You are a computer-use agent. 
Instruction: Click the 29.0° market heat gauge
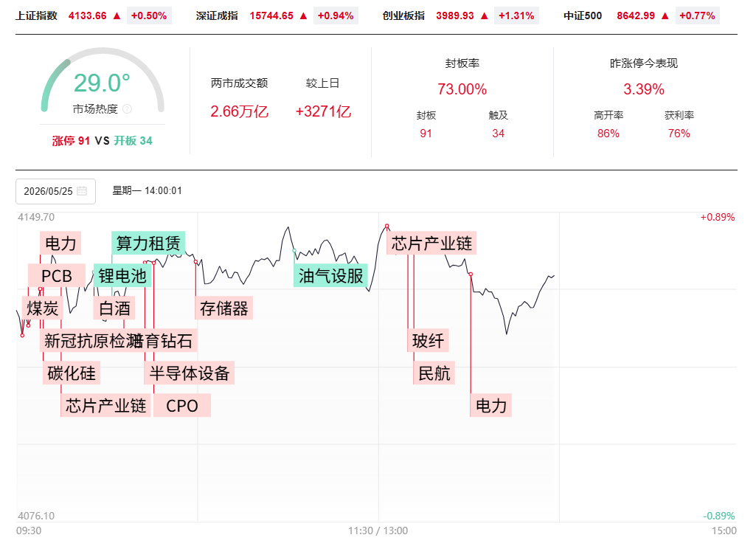click(103, 83)
